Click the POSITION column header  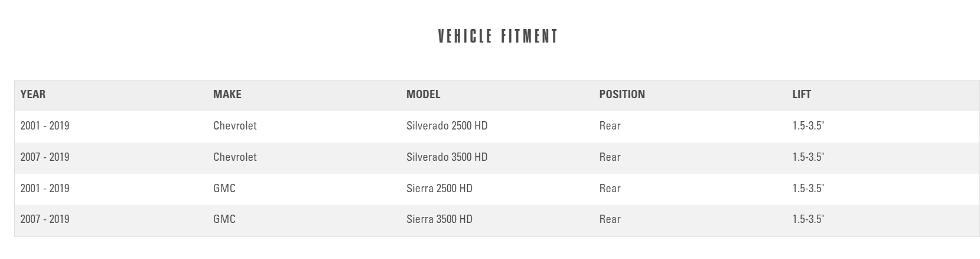(622, 95)
